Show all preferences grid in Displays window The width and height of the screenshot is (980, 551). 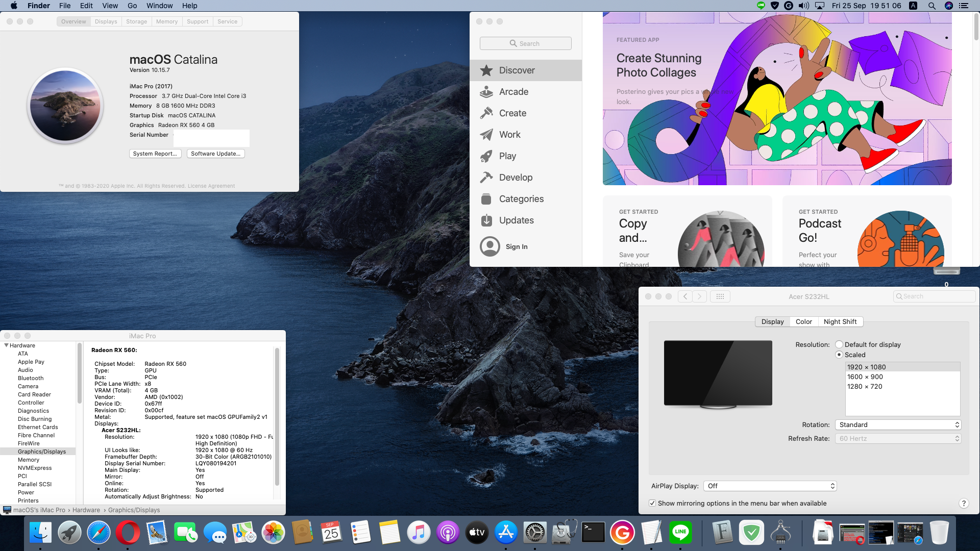click(720, 296)
